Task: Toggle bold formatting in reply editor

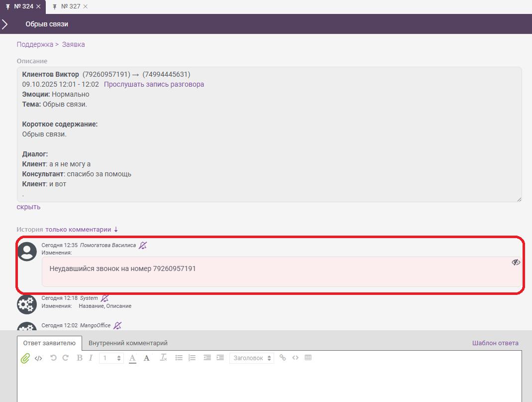Action: point(80,358)
